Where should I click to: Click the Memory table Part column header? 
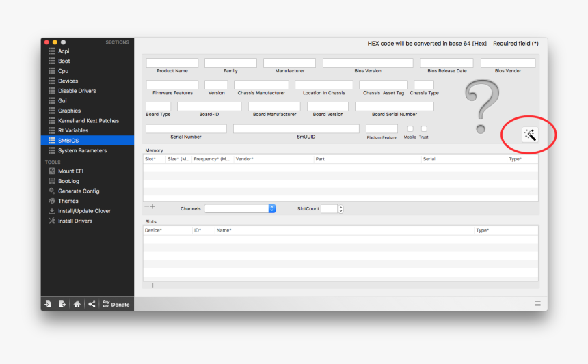[x=368, y=159]
